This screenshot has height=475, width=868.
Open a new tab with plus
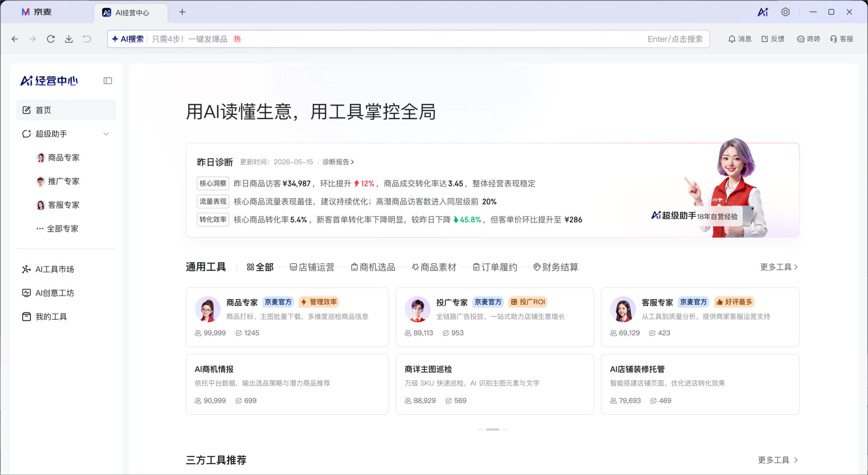click(182, 12)
